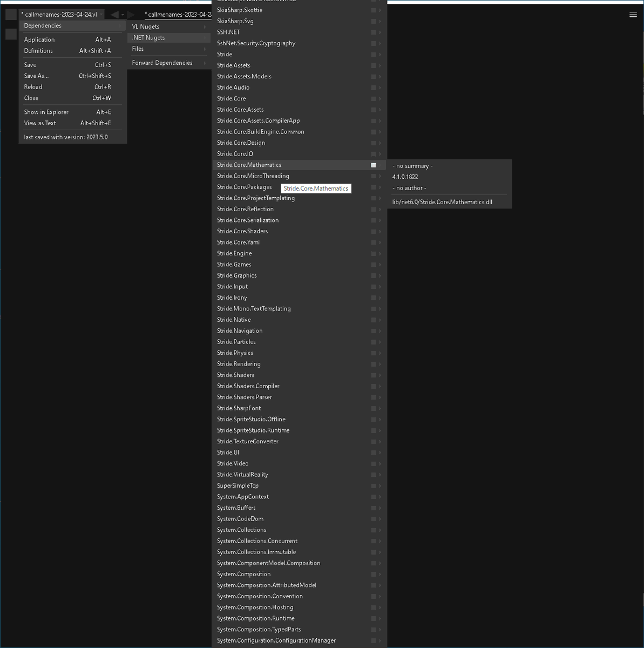The height and width of the screenshot is (648, 644).
Task: Select the SkiaSharp.Skottie nuget entry
Action: point(300,10)
